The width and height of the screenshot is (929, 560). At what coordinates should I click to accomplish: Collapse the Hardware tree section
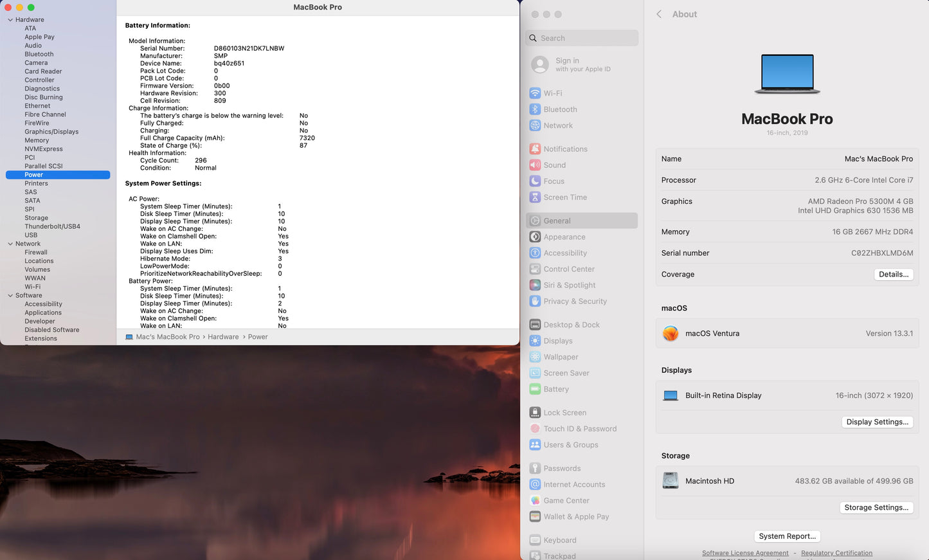(x=10, y=20)
